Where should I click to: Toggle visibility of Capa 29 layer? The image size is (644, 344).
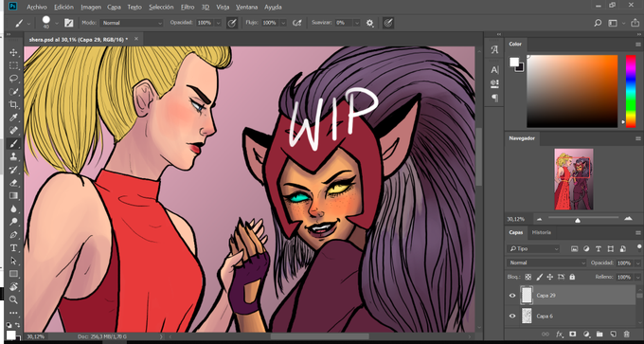(511, 295)
